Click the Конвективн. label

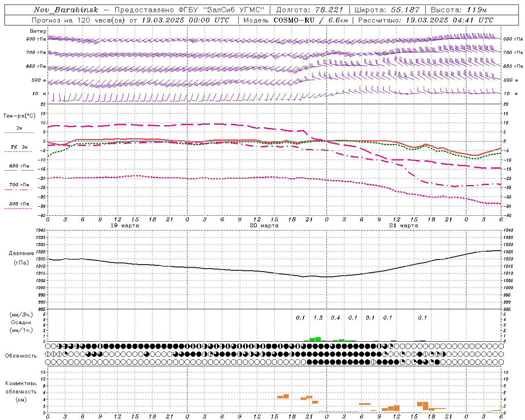(21, 383)
